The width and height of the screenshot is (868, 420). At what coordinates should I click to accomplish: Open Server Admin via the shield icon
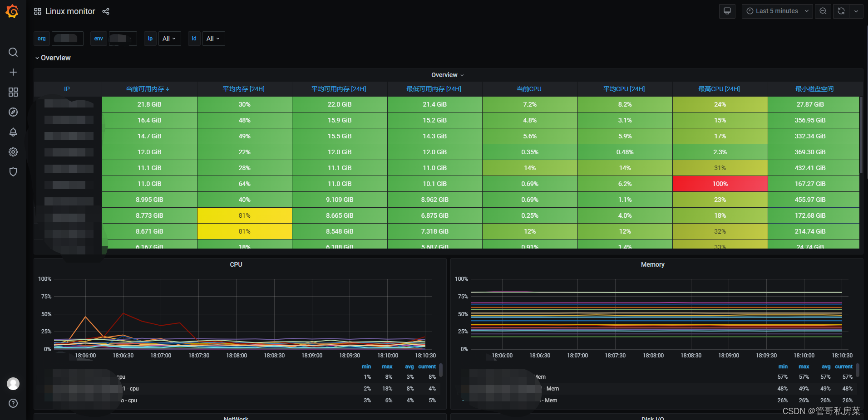click(13, 172)
